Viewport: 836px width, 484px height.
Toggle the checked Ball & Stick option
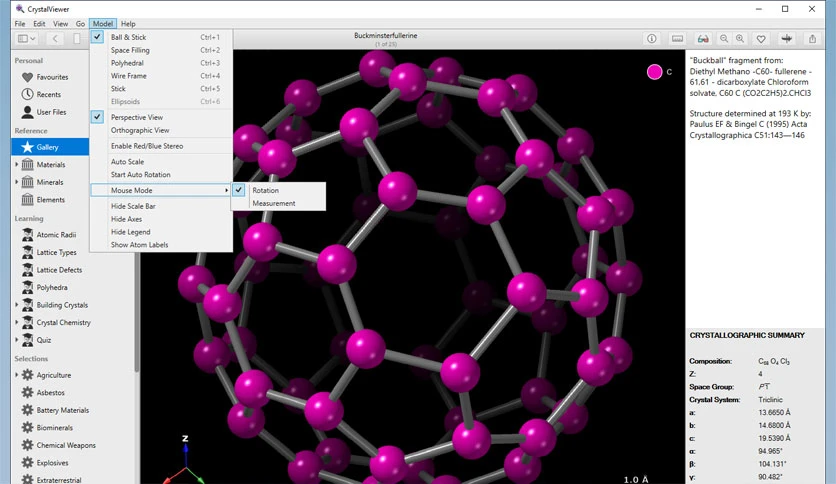[x=161, y=37]
